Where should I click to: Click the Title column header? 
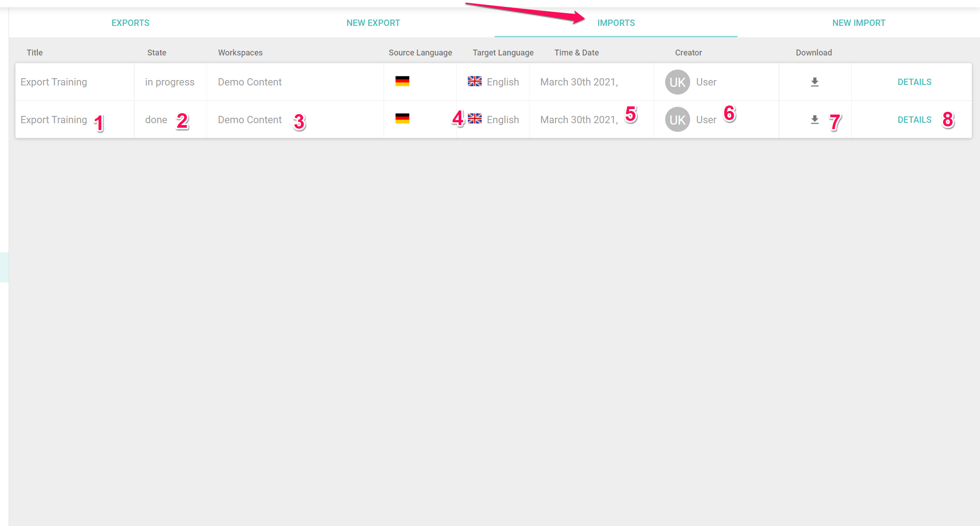35,53
